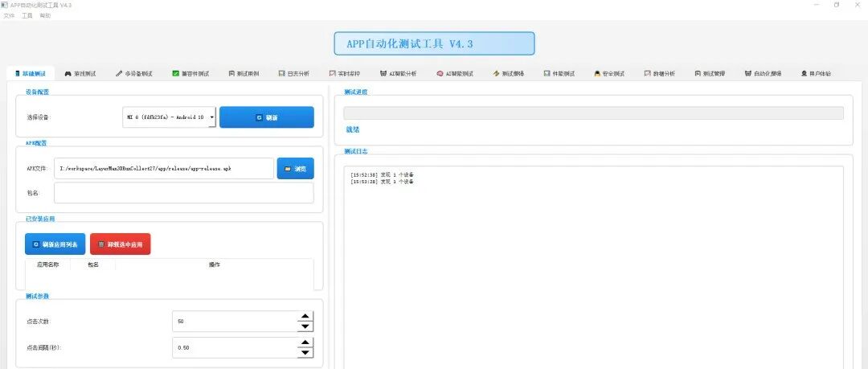Open the 用户体验 tab with person icon
The height and width of the screenshot is (369, 868).
pyautogui.click(x=816, y=74)
